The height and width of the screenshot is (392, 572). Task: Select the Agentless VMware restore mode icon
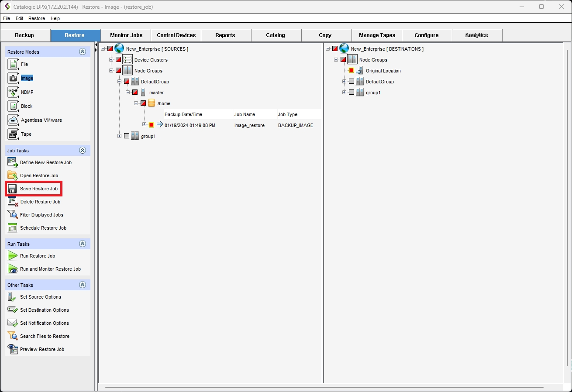[13, 120]
